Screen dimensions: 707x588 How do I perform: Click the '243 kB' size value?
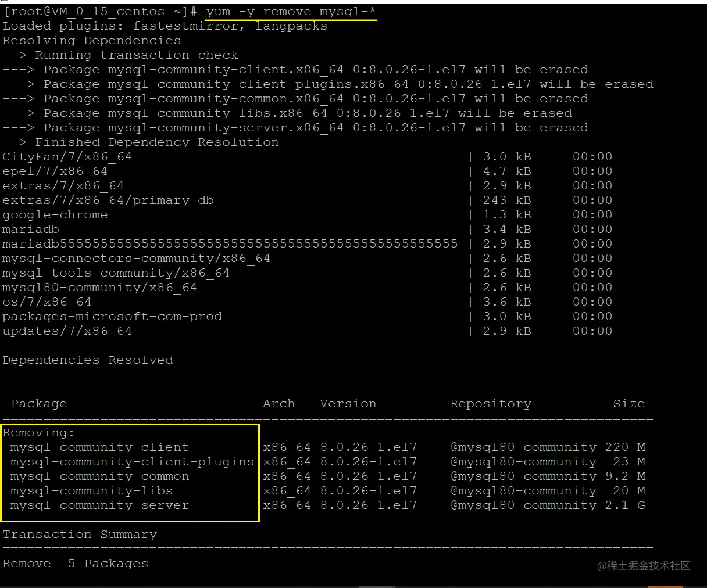point(507,200)
